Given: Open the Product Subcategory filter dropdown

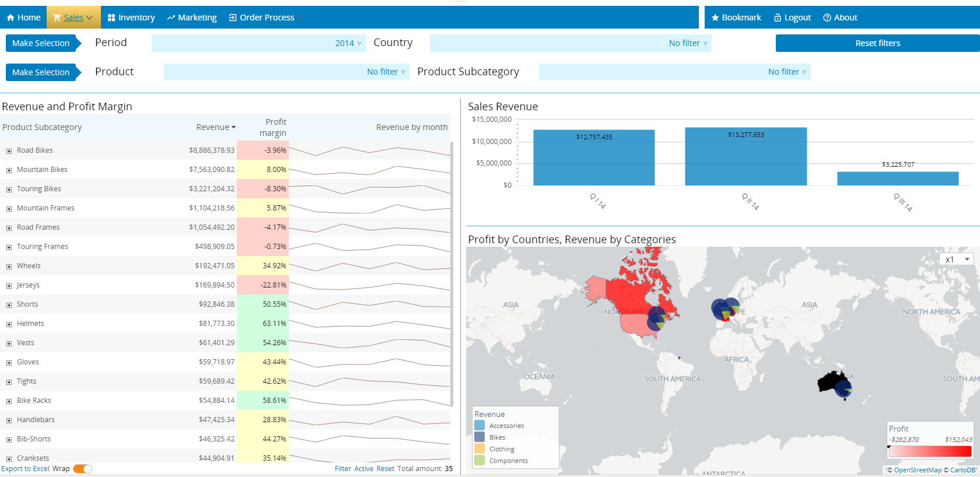Looking at the screenshot, I should pyautogui.click(x=674, y=72).
